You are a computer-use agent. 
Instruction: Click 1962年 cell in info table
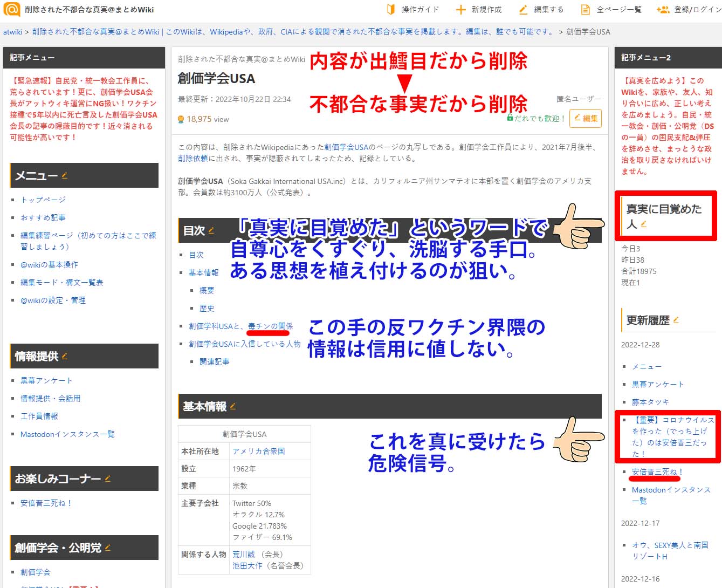pyautogui.click(x=244, y=469)
